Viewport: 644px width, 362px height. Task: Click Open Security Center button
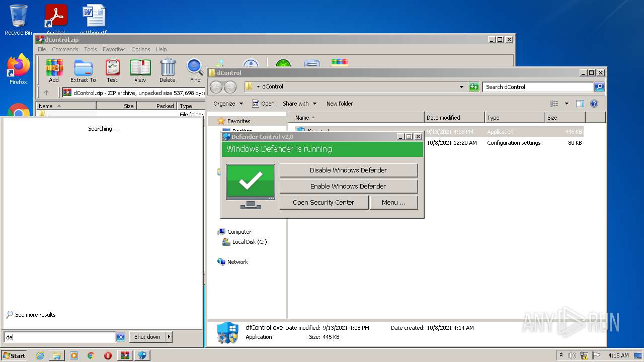(324, 202)
